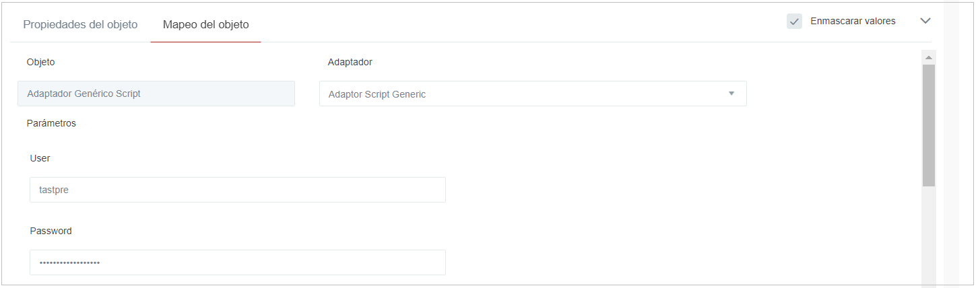Expand the chevron next to Enmascarar valores
Screen dimensions: 980x288
pos(925,21)
